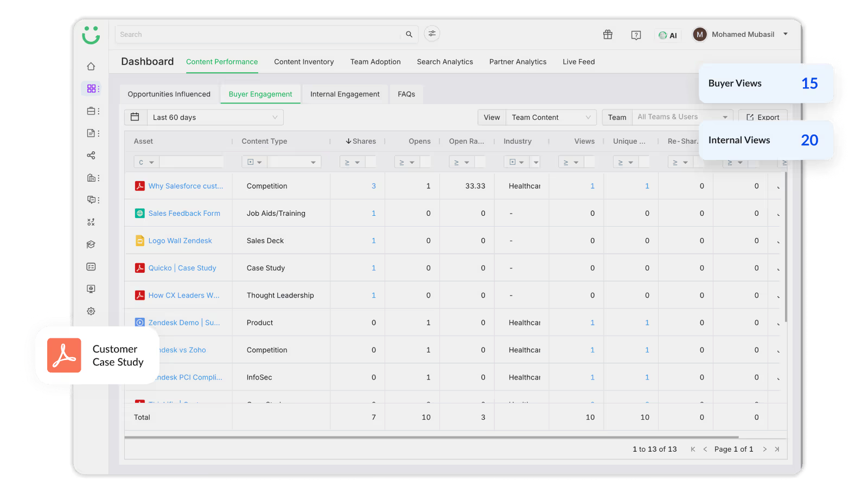Launch the AI assistant button

(x=668, y=35)
